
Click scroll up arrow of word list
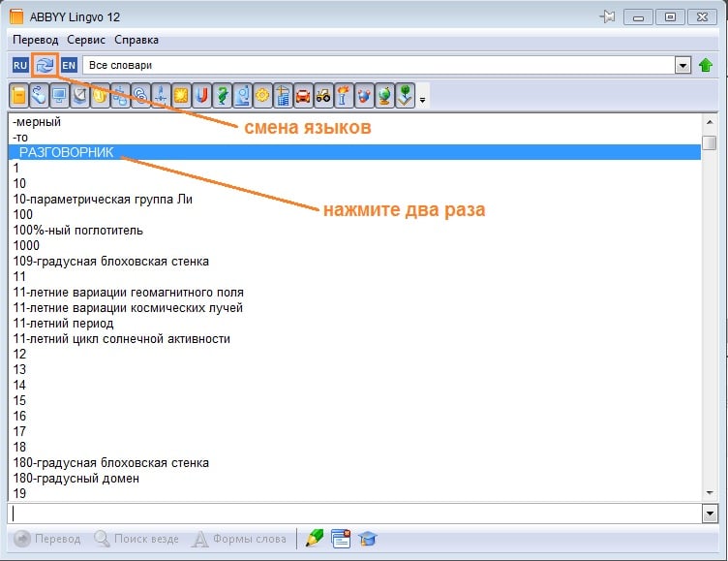click(710, 122)
